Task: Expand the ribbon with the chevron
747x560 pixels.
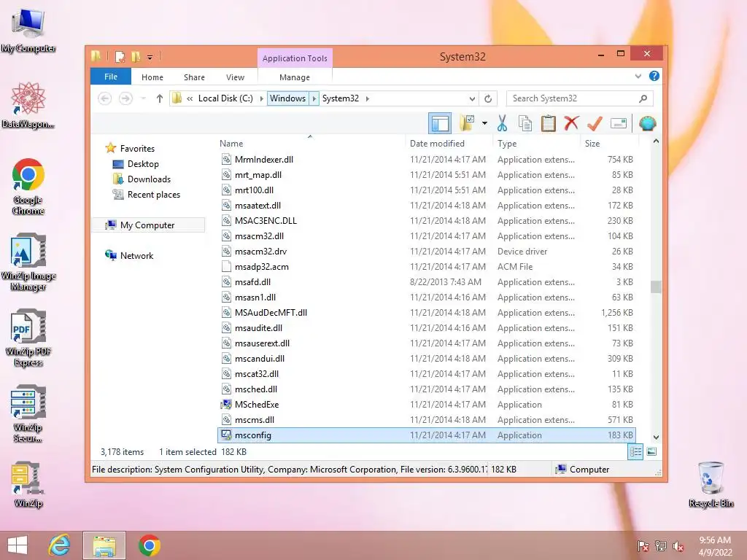Action: pos(638,76)
